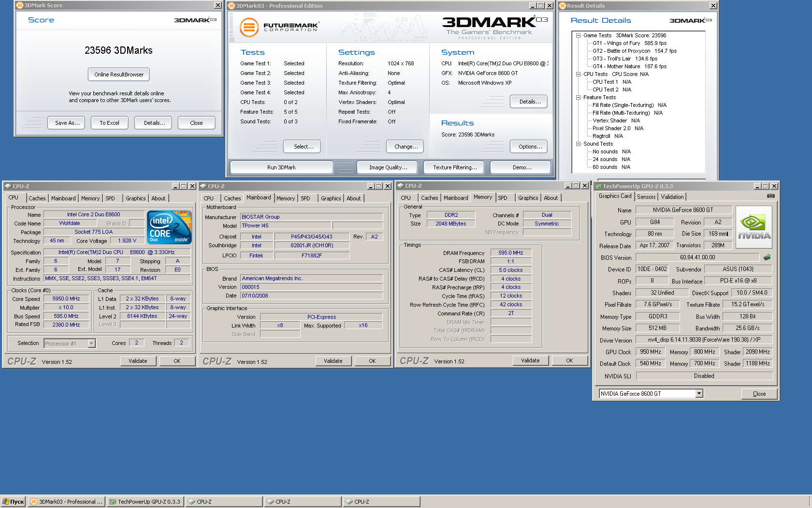This screenshot has width=812, height=508.
Task: Select GT1 - Wings of Fury result row
Action: (x=629, y=43)
